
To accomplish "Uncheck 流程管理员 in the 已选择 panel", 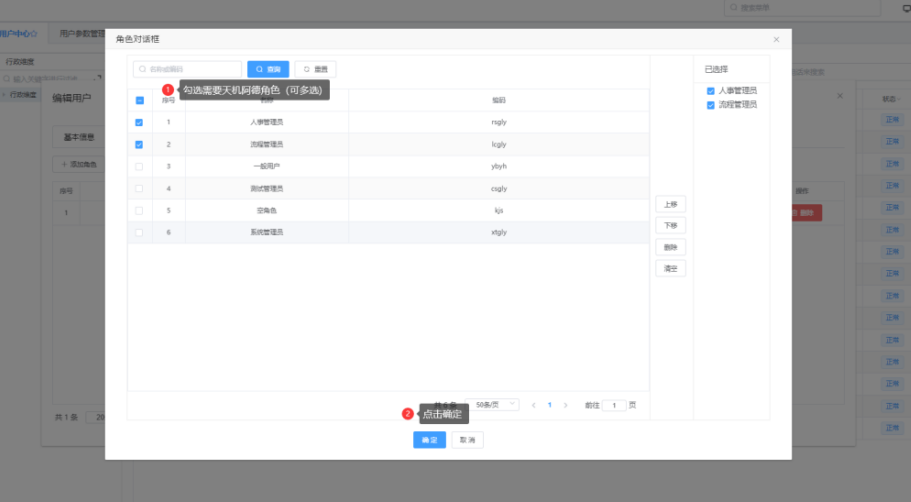I will pyautogui.click(x=711, y=105).
